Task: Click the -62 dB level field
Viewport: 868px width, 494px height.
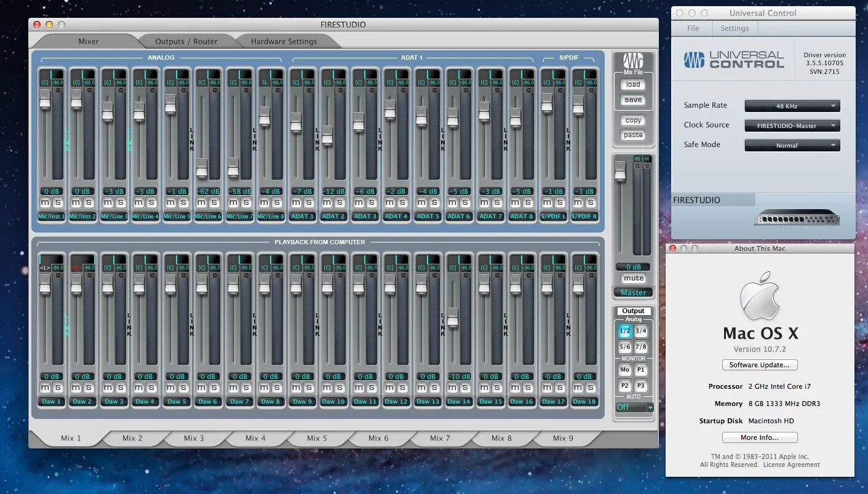Action: [208, 191]
